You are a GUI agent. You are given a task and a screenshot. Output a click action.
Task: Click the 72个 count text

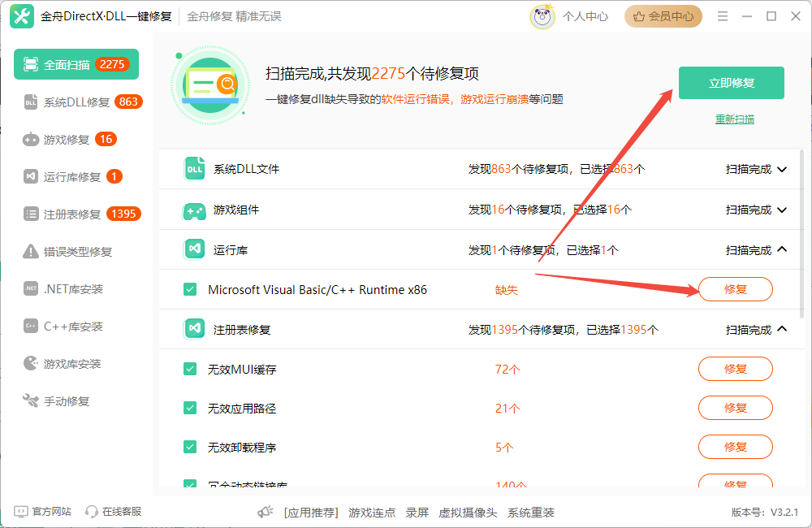pyautogui.click(x=508, y=370)
